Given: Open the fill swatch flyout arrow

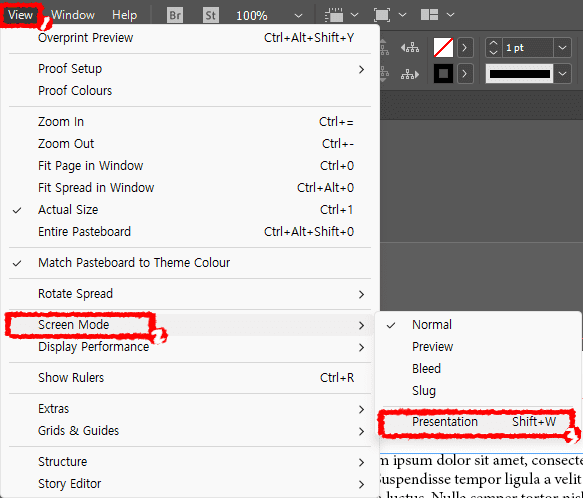Looking at the screenshot, I should [465, 48].
